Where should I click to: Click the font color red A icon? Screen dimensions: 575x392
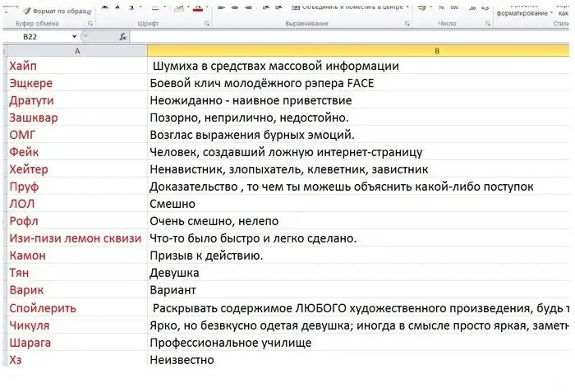coord(196,8)
